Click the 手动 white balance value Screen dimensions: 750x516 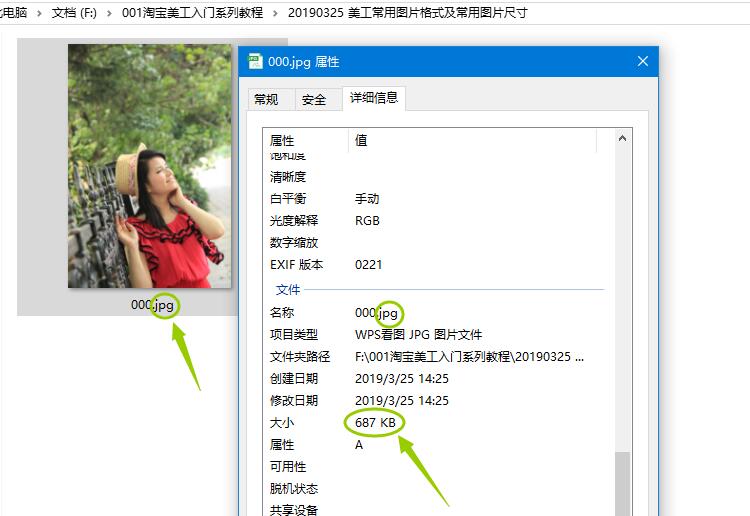click(367, 199)
